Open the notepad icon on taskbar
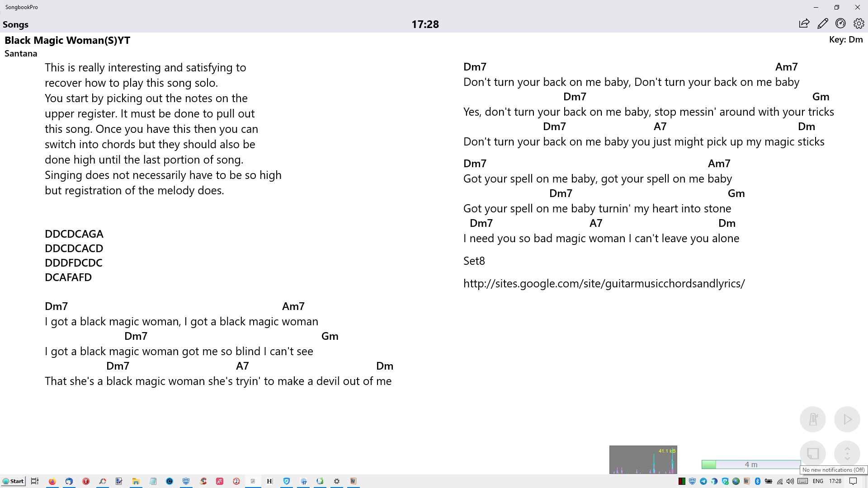The width and height of the screenshot is (868, 488). click(x=153, y=481)
